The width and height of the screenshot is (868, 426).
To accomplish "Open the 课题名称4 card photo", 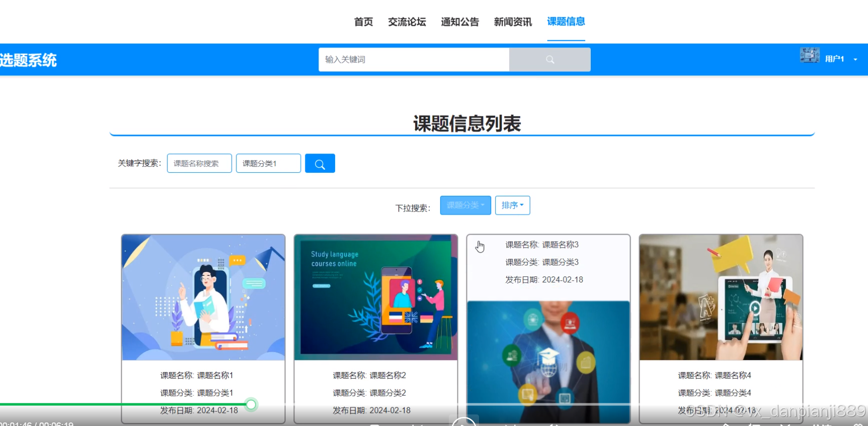I will pos(721,297).
